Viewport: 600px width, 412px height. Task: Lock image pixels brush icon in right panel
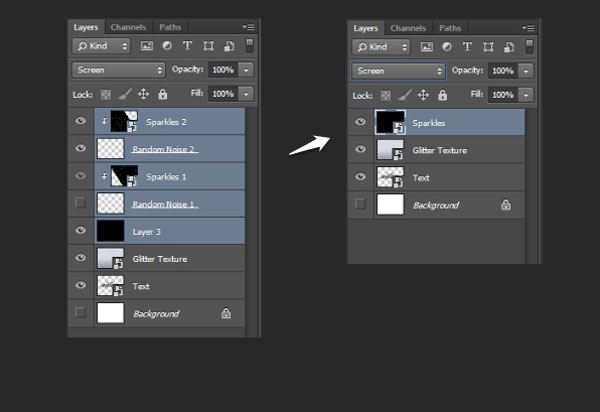404,95
